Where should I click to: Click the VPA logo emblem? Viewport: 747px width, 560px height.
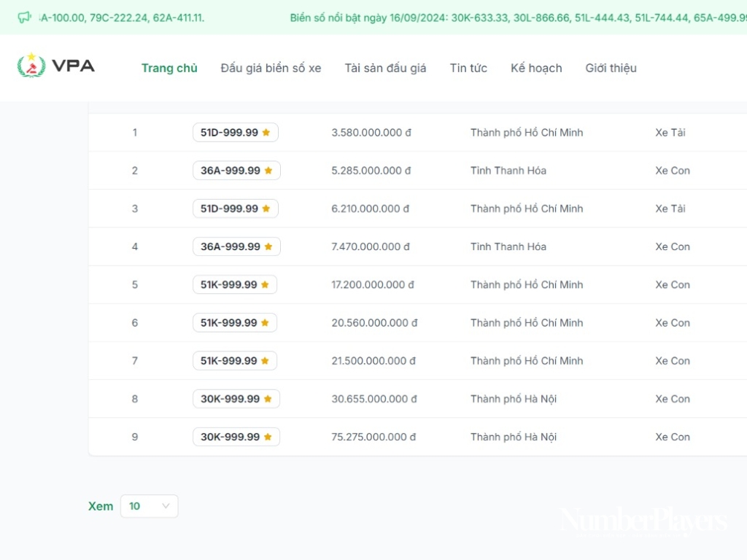31,66
